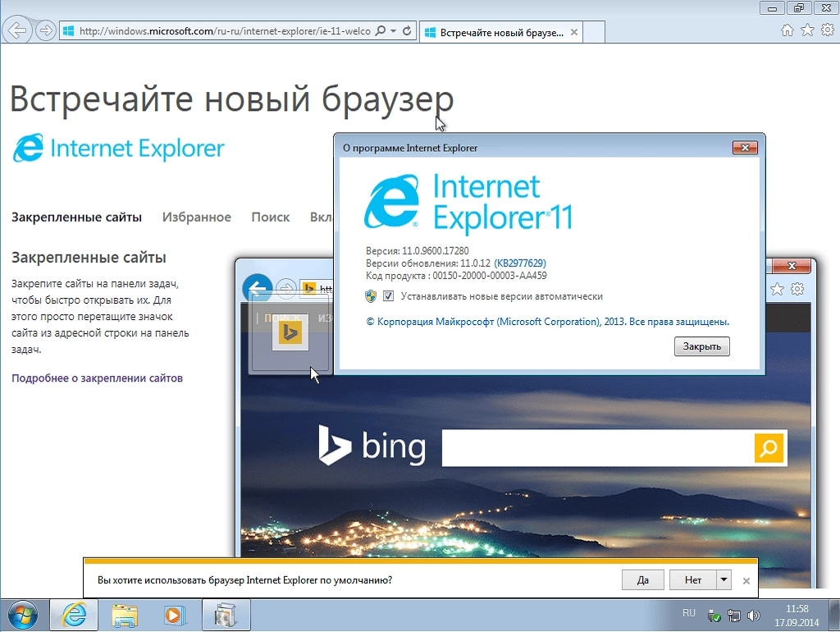The width and height of the screenshot is (840, 632).
Task: Select the 'Встречайте новый браузе...' tab
Action: [x=500, y=32]
